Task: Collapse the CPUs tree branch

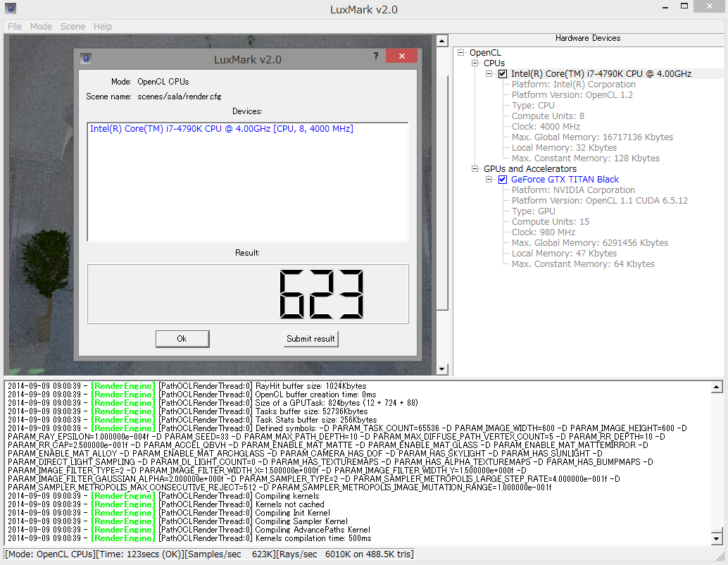Action: click(x=475, y=63)
